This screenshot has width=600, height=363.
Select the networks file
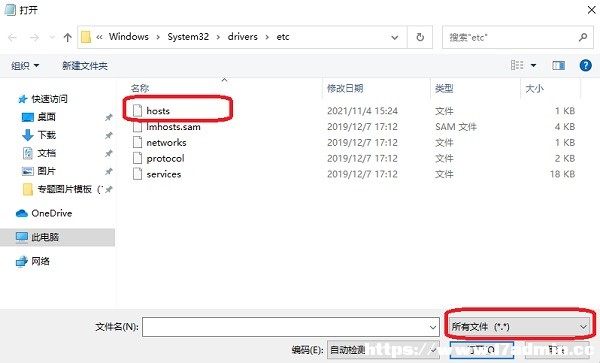pyautogui.click(x=166, y=143)
